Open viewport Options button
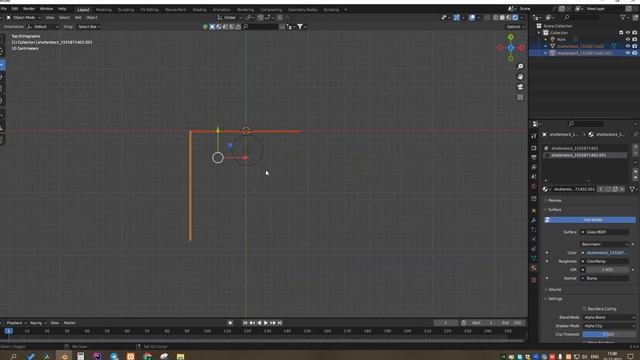Image resolution: width=640 pixels, height=360 pixels. click(x=515, y=27)
